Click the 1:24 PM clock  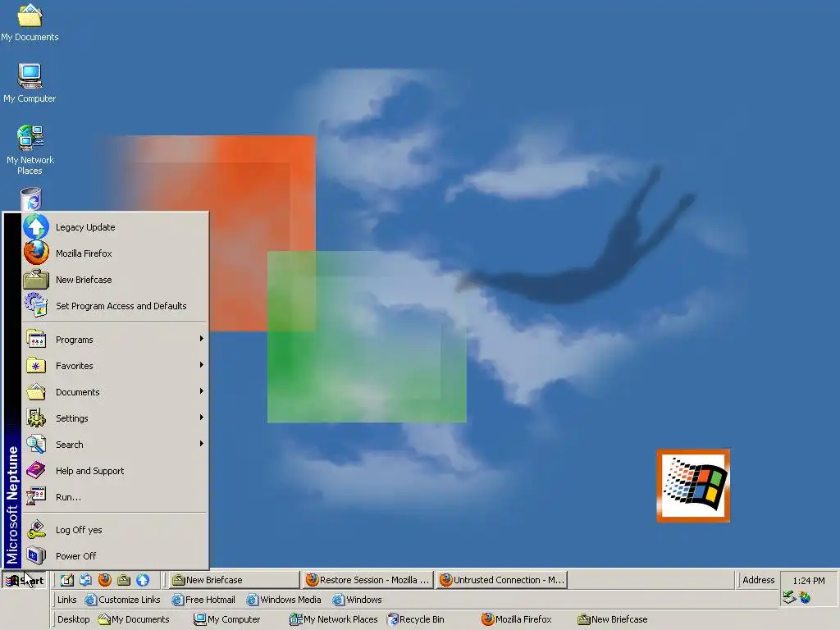coord(808,581)
